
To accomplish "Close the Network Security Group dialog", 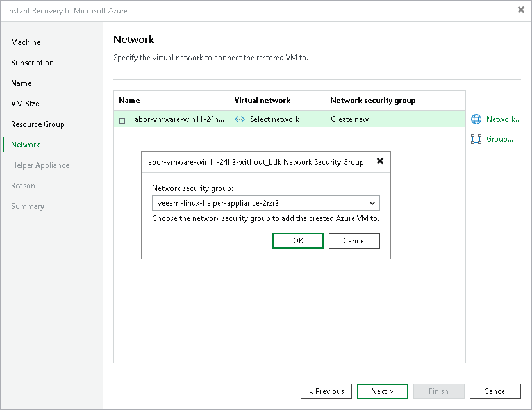I will 380,161.
